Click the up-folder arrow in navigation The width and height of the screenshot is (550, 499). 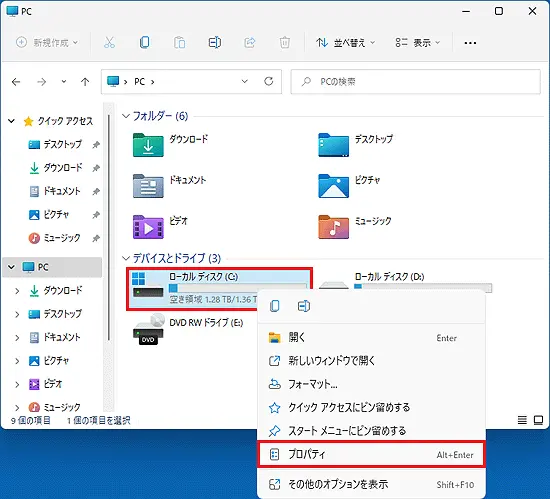point(85,82)
